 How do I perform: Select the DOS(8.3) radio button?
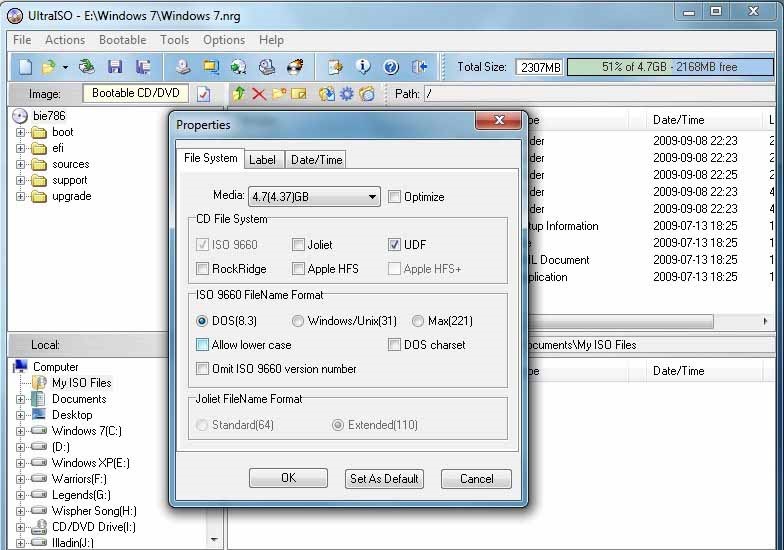[x=202, y=320]
